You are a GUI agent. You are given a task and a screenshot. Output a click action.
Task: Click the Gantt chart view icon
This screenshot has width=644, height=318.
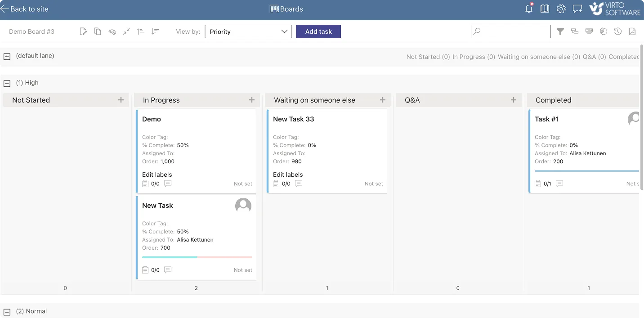coord(575,31)
